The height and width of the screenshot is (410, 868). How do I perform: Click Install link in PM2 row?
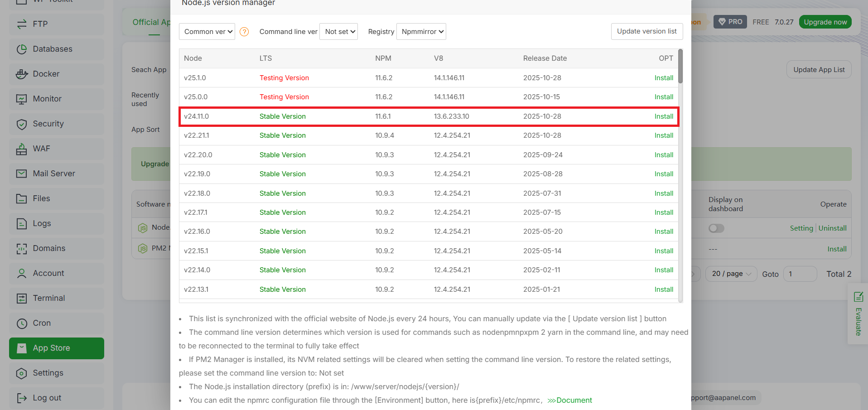[837, 249]
